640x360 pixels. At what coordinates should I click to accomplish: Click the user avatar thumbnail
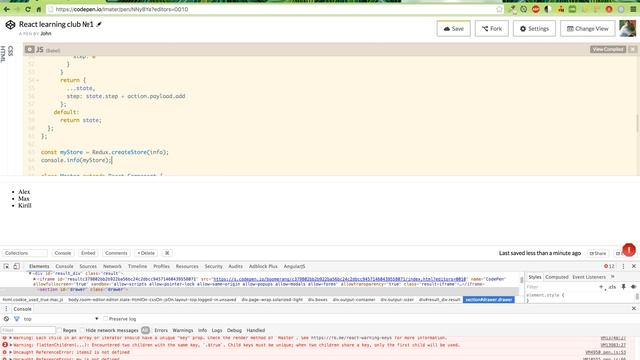[x=627, y=29]
